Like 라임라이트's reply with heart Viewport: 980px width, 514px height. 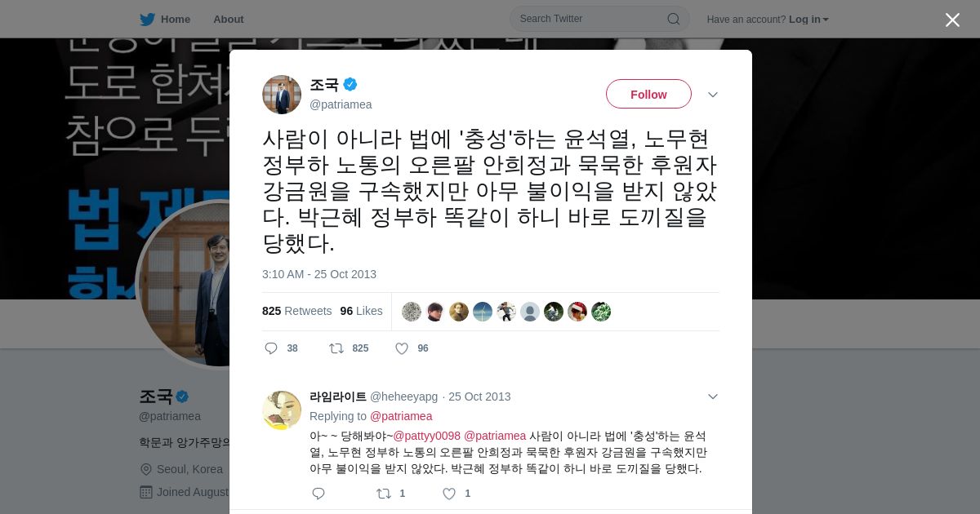point(448,494)
